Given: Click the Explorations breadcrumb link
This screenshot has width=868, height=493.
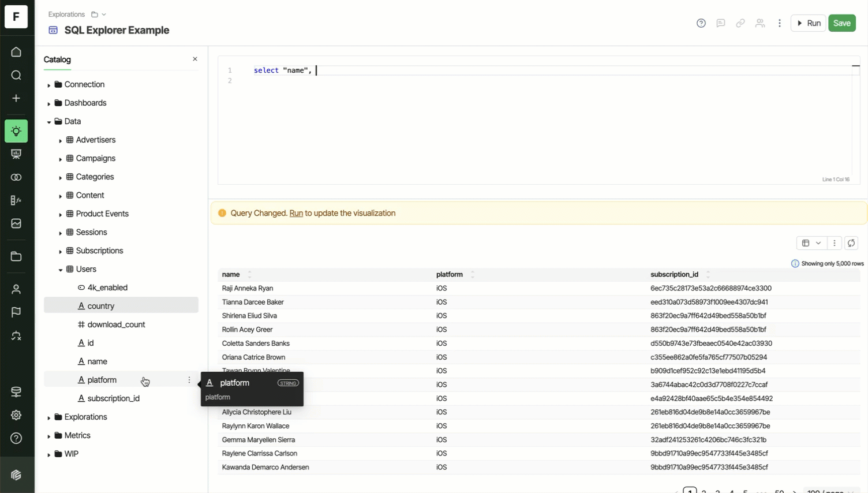Looking at the screenshot, I should coord(66,14).
